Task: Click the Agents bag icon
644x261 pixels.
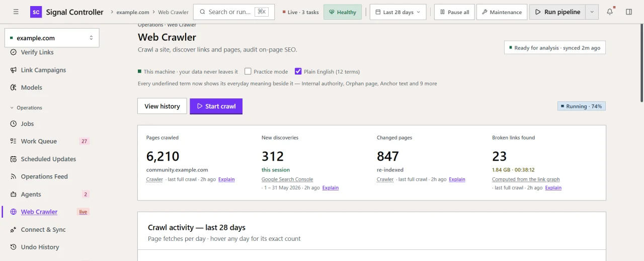Action: (14, 194)
